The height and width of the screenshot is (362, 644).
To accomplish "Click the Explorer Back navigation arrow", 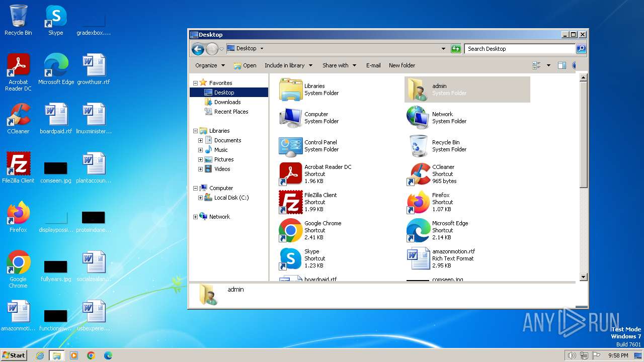I will point(198,49).
